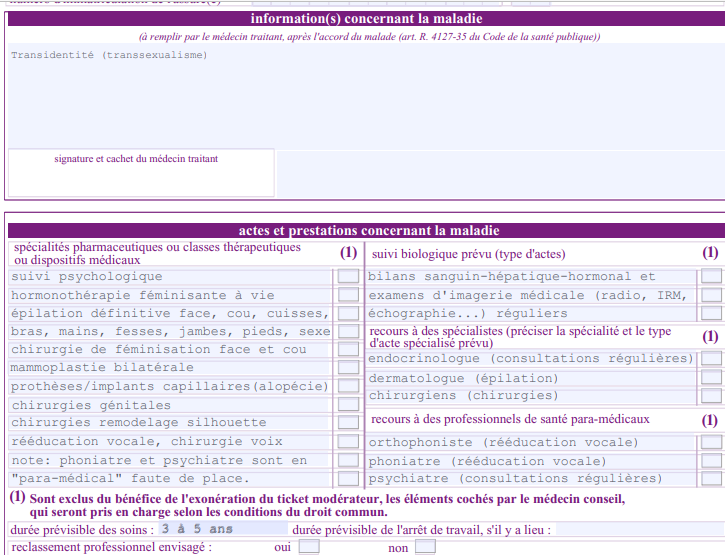Tick the checkbox for 'examens d'imagerie médicale'

tap(711, 295)
